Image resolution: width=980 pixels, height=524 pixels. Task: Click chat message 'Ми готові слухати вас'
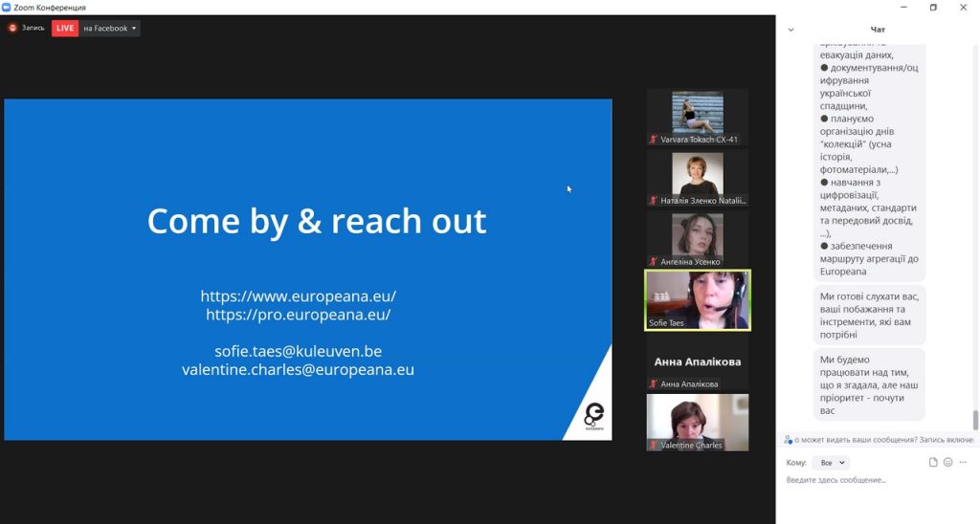coord(869,316)
